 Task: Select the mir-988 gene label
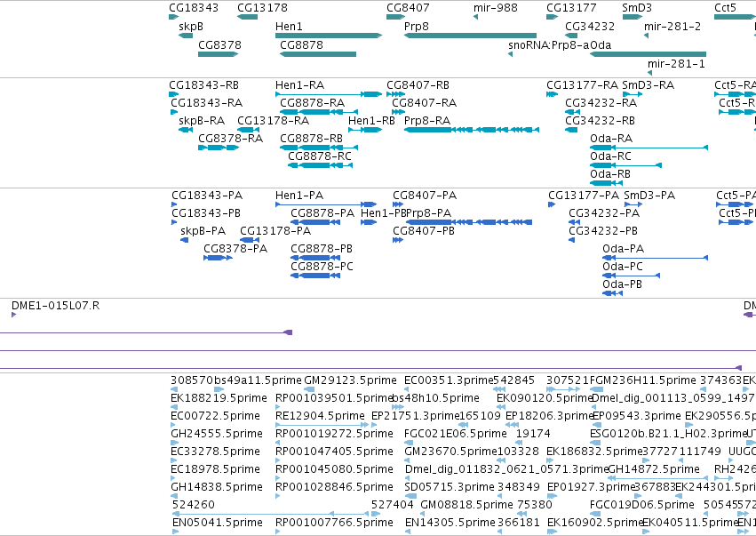(x=496, y=8)
